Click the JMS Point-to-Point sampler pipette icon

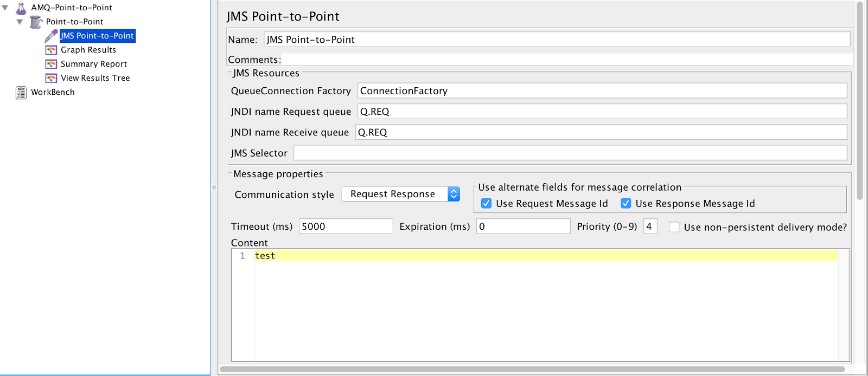click(51, 36)
